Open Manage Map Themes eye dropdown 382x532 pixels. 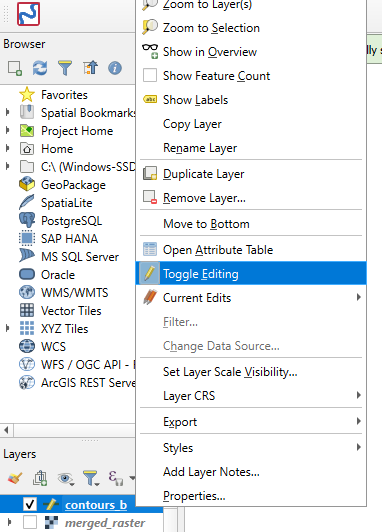pos(66,478)
